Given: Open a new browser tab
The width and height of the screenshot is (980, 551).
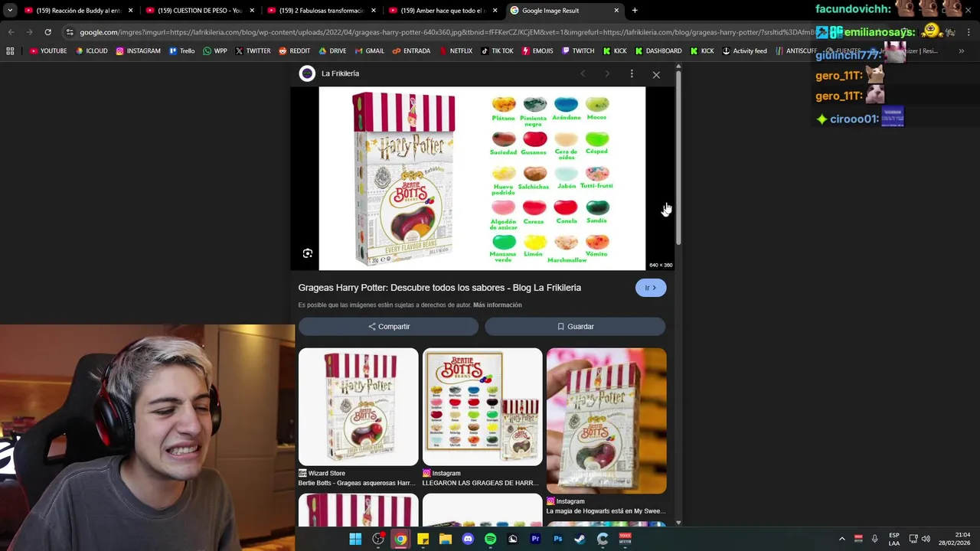Looking at the screenshot, I should pos(635,11).
